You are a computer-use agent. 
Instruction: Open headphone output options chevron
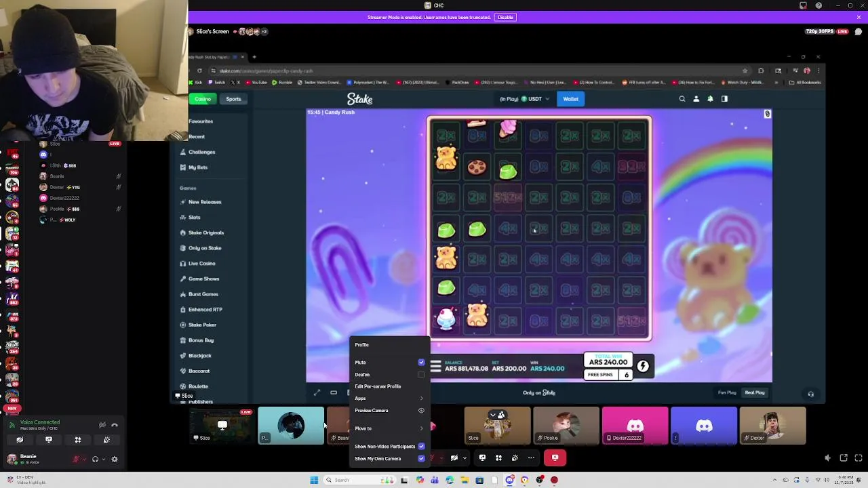click(103, 459)
